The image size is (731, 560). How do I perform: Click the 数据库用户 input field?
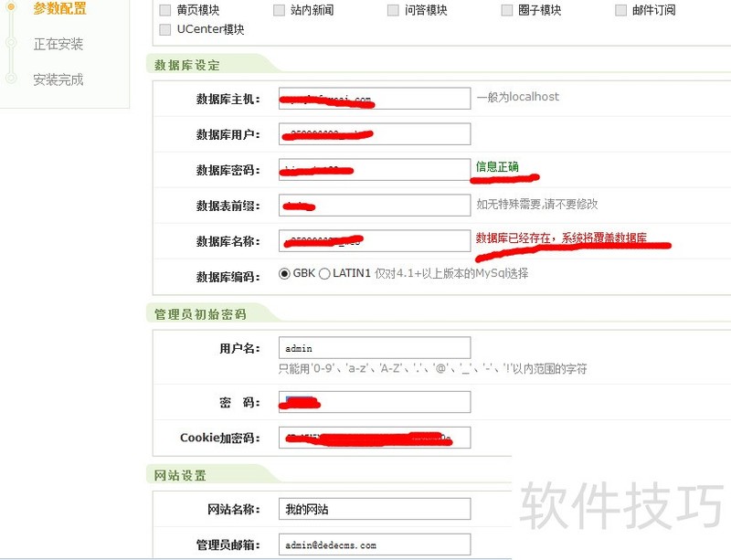375,134
